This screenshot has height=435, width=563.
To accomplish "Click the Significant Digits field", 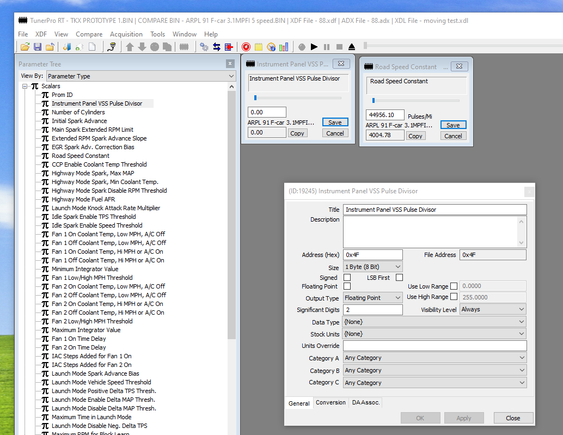I will (373, 309).
